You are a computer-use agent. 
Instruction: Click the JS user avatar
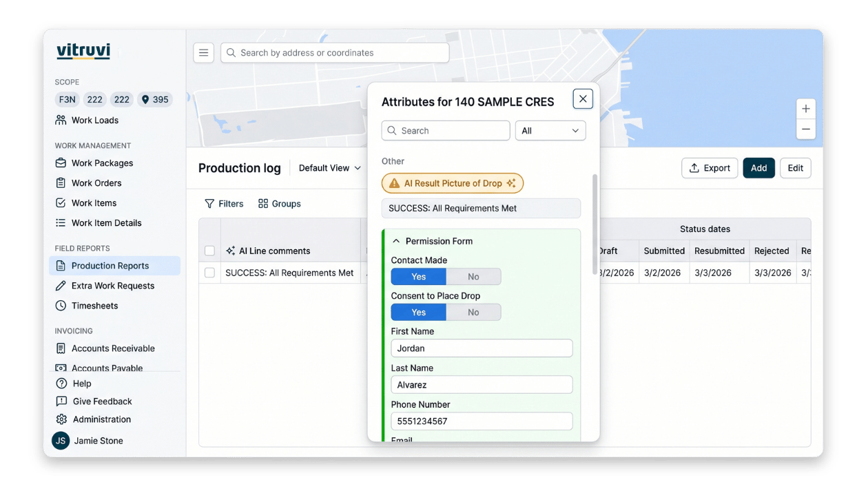pos(61,441)
